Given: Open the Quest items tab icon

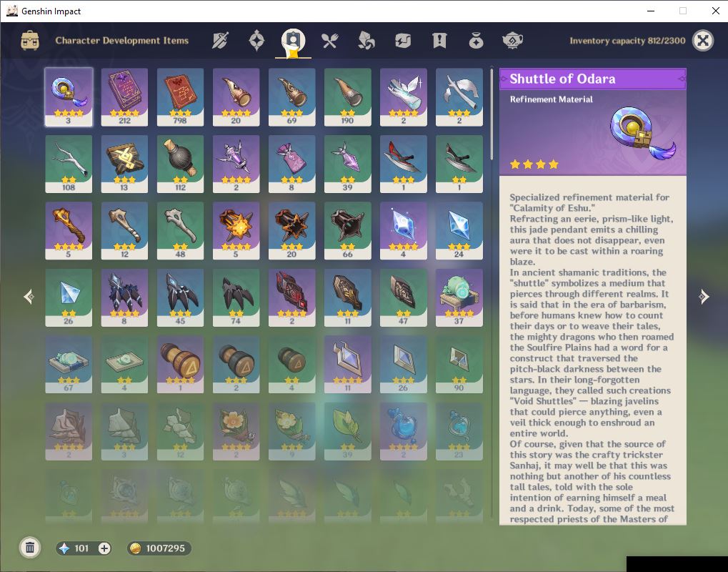Looking at the screenshot, I should click(x=439, y=41).
